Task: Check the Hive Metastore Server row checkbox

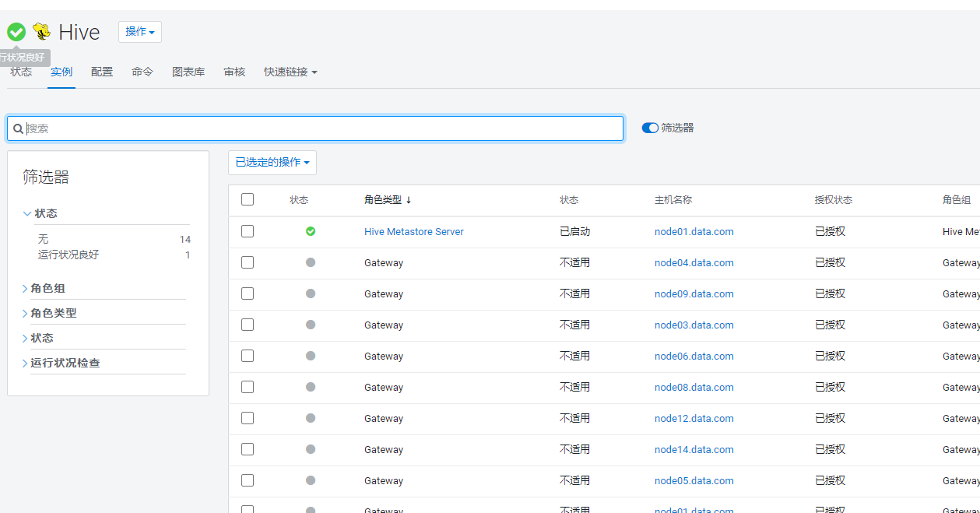Action: (x=248, y=231)
